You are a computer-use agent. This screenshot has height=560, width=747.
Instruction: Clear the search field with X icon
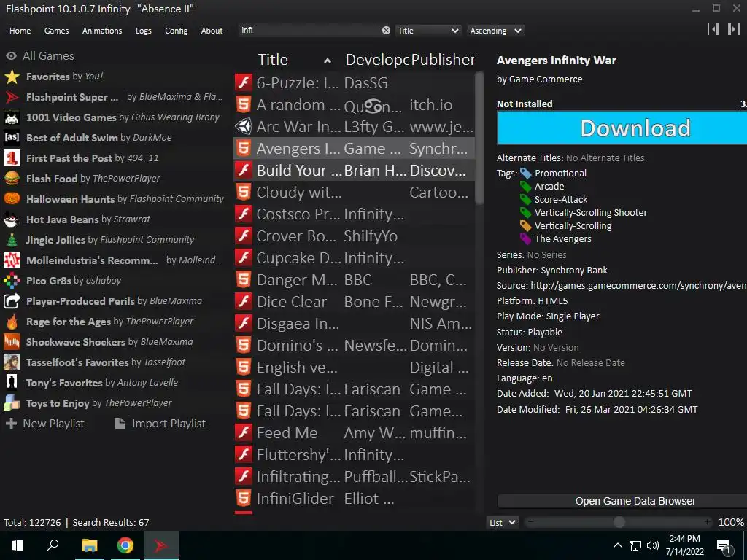click(x=386, y=31)
